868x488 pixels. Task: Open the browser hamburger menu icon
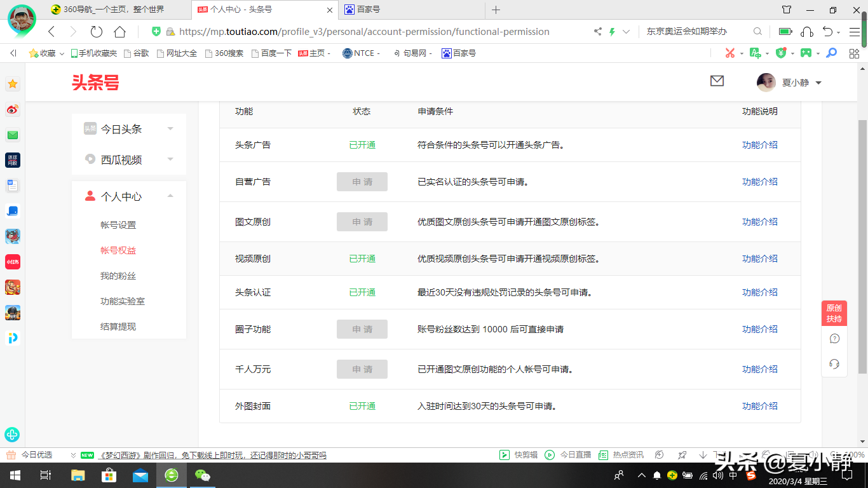click(853, 31)
